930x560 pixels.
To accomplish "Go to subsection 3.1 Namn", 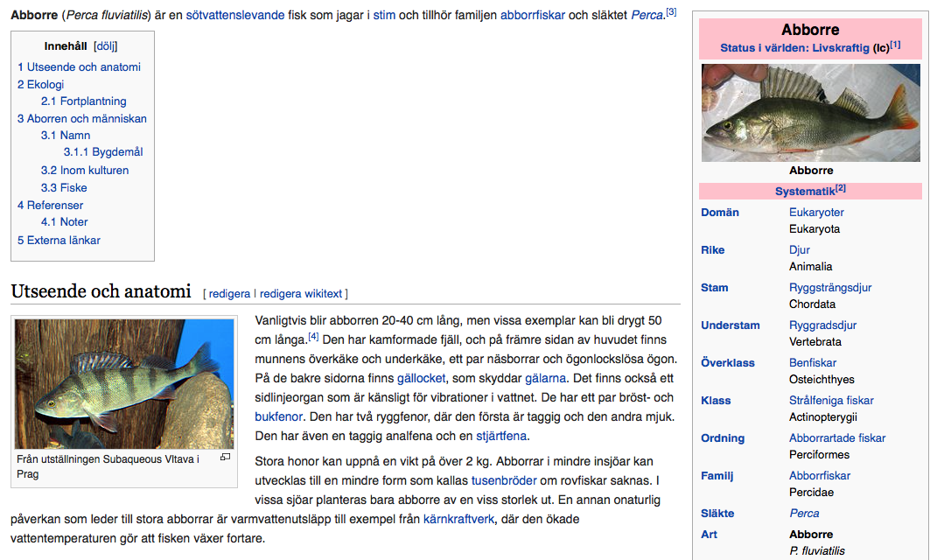I will (x=66, y=136).
